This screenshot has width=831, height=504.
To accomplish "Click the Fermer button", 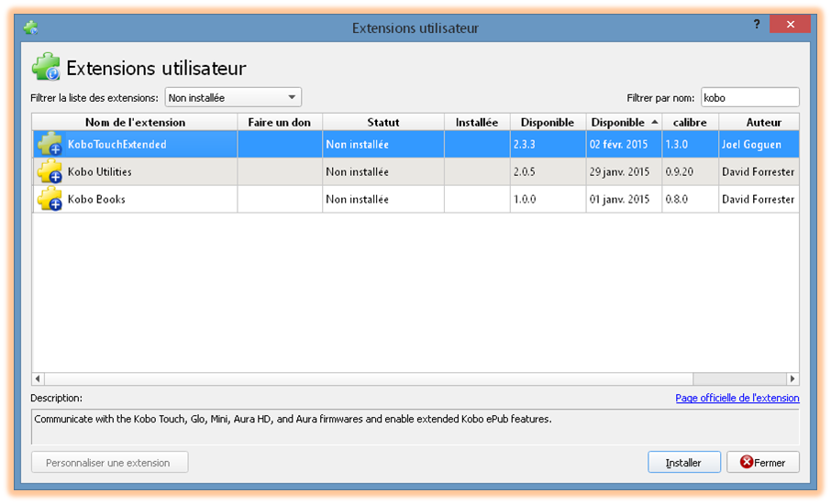I will pos(762,462).
